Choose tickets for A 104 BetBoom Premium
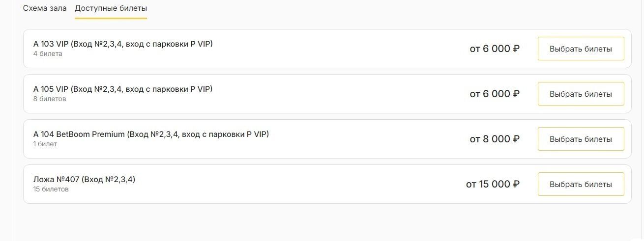The image size is (644, 241). coord(581,139)
